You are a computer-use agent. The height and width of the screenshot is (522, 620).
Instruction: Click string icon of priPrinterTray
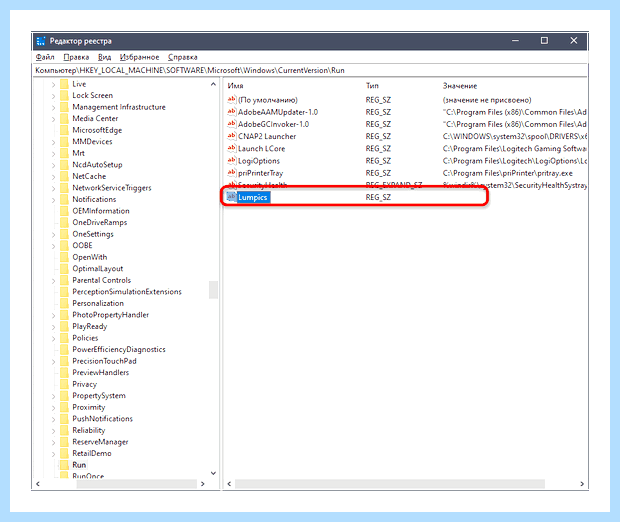tap(232, 173)
